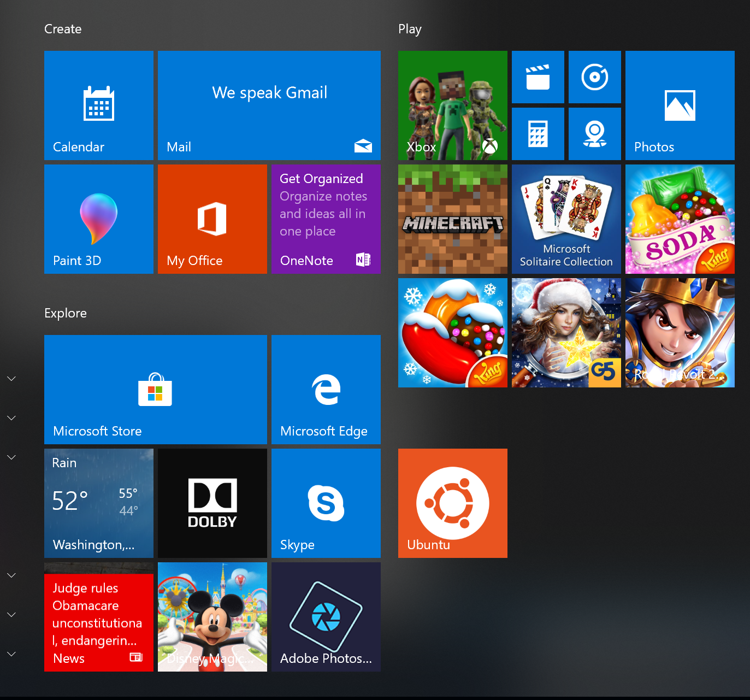Open the Groove Music small tile
Viewport: 750px width, 700px height.
[595, 77]
